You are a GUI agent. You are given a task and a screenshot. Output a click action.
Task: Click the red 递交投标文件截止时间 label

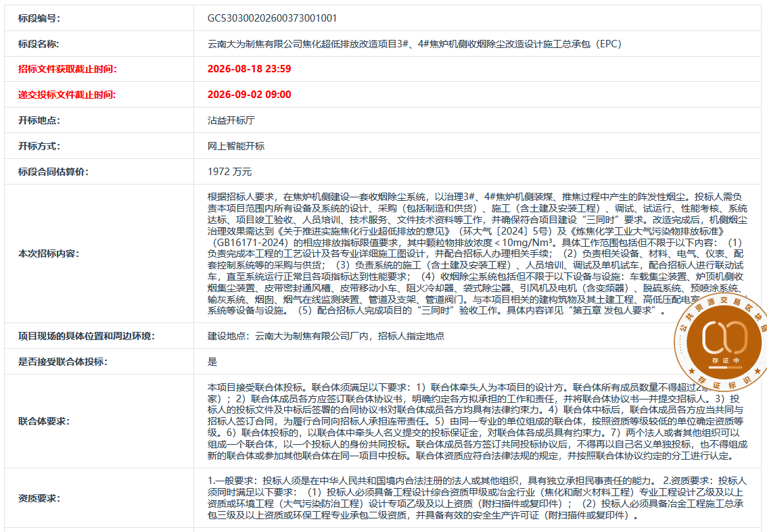pos(67,95)
